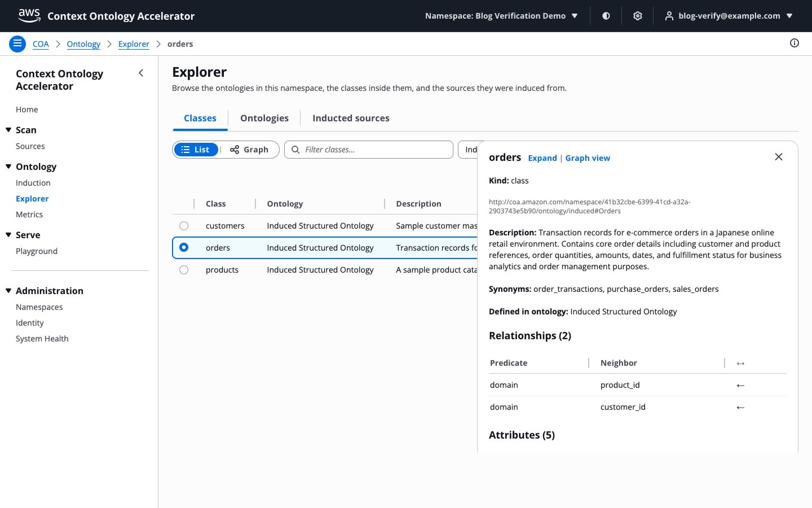The image size is (812, 508).
Task: Collapse the Serve section
Action: point(8,235)
